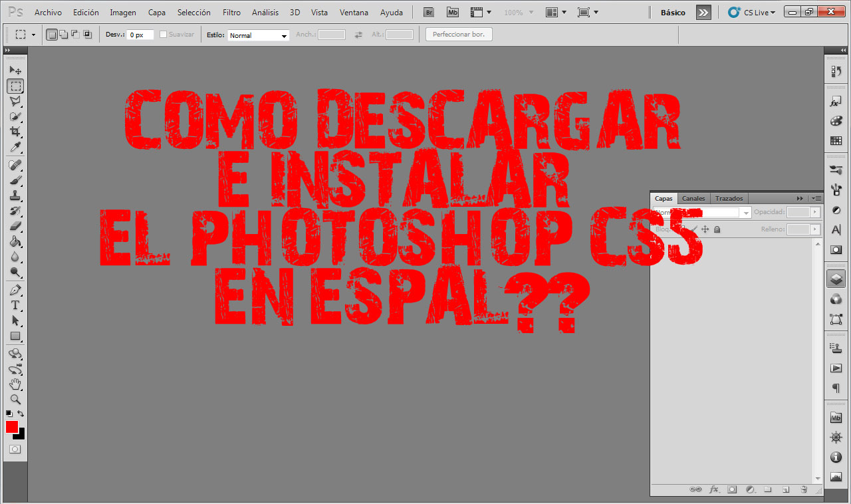Open the Relleno slider arrow
This screenshot has height=504, width=851.
pyautogui.click(x=815, y=229)
